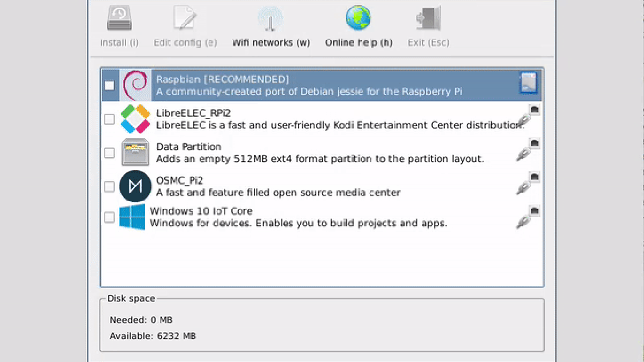
Task: Click the Available: 6232 MB value
Action: (152, 336)
